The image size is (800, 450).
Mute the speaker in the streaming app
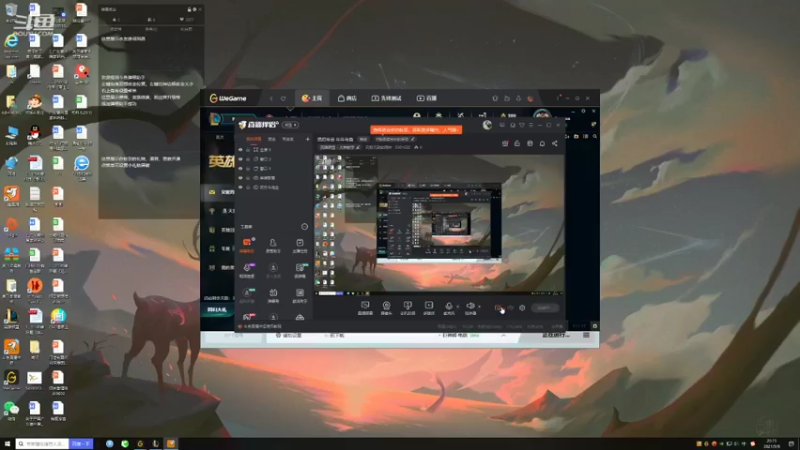point(470,307)
